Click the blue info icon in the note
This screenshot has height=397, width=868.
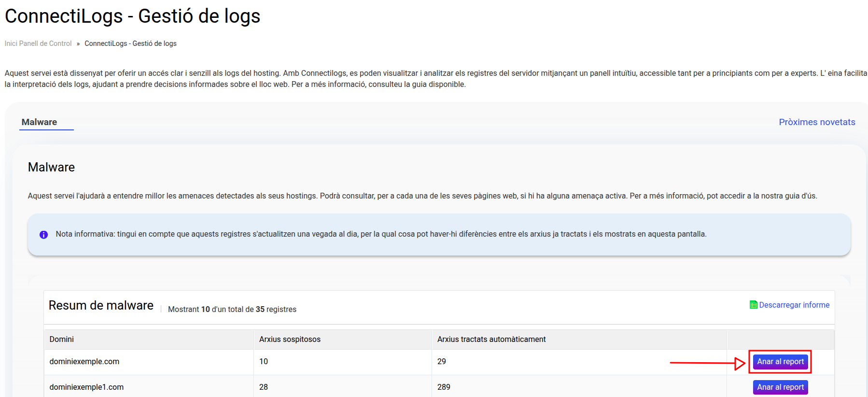point(43,235)
